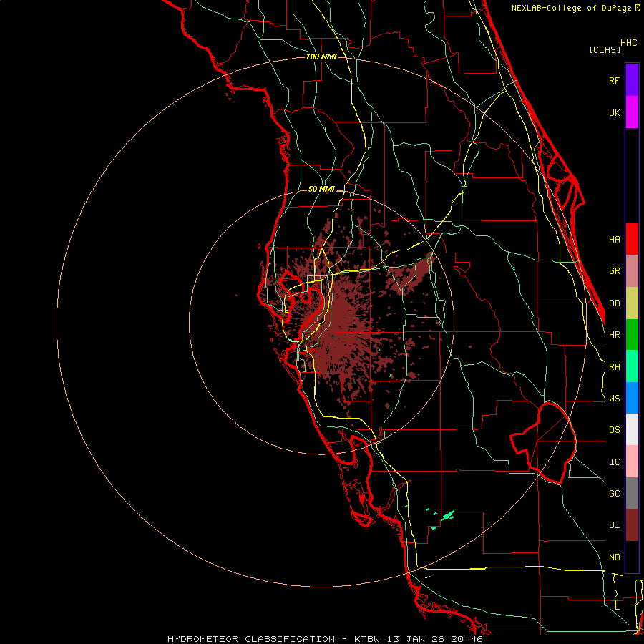Click the "IC" legend label
The height and width of the screenshot is (644, 644).
(x=614, y=462)
